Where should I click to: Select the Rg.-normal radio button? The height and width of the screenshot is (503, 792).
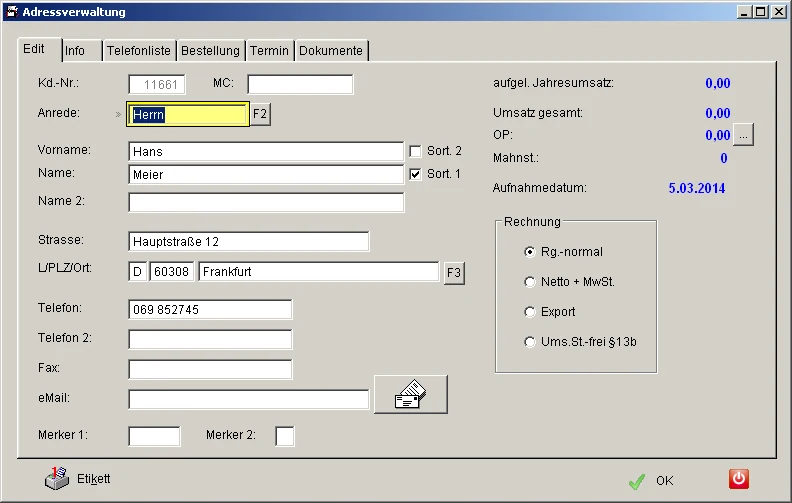tap(529, 252)
